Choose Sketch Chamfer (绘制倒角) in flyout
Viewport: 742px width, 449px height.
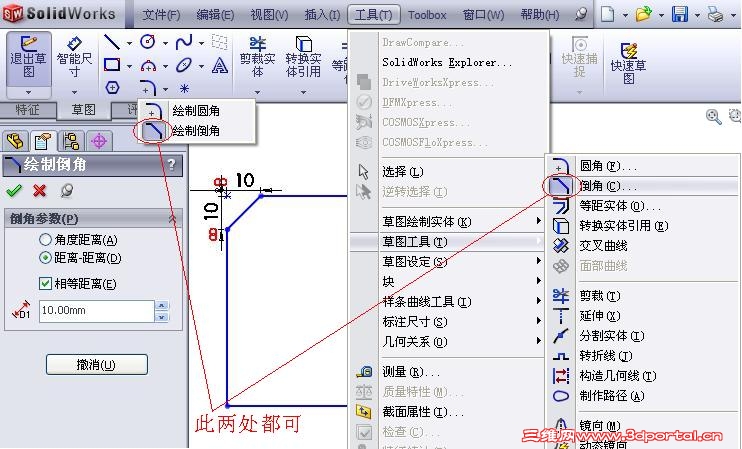[x=196, y=130]
